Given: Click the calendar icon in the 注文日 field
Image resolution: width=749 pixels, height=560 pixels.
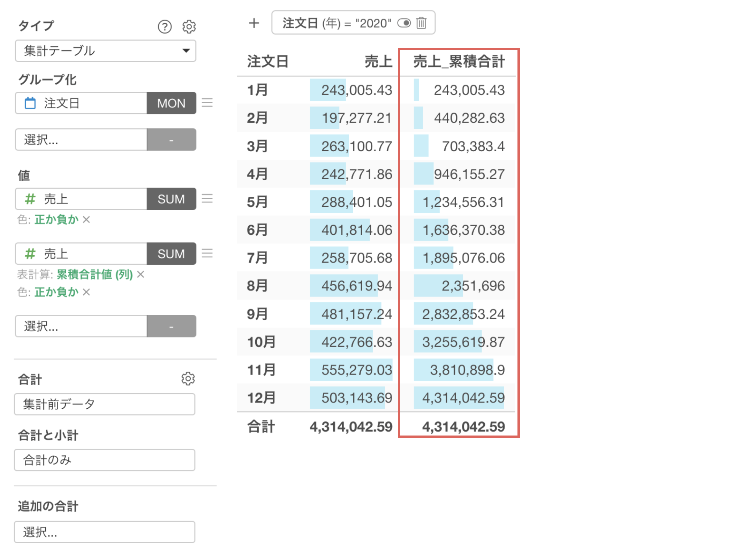Looking at the screenshot, I should (30, 103).
